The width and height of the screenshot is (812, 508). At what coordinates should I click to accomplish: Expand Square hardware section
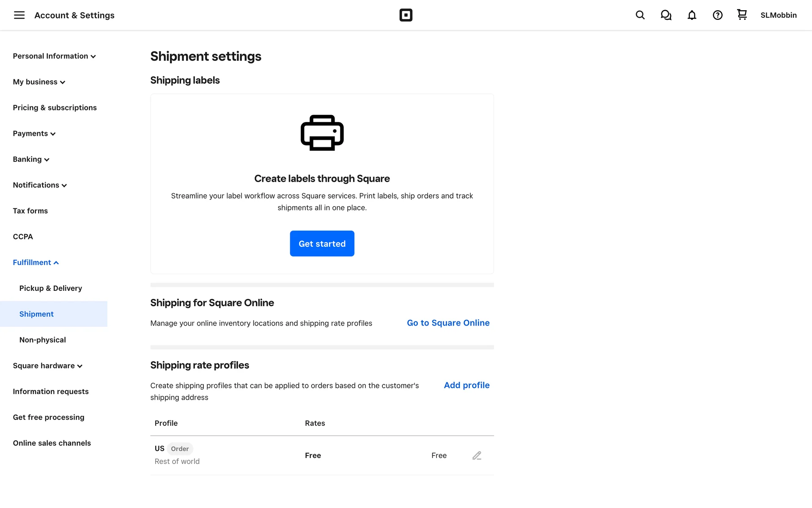pos(47,366)
